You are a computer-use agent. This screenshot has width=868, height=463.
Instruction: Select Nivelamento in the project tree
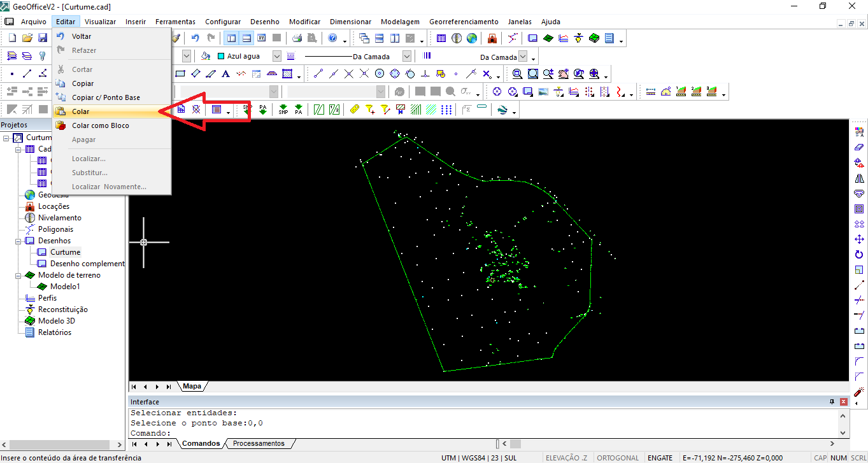point(59,218)
